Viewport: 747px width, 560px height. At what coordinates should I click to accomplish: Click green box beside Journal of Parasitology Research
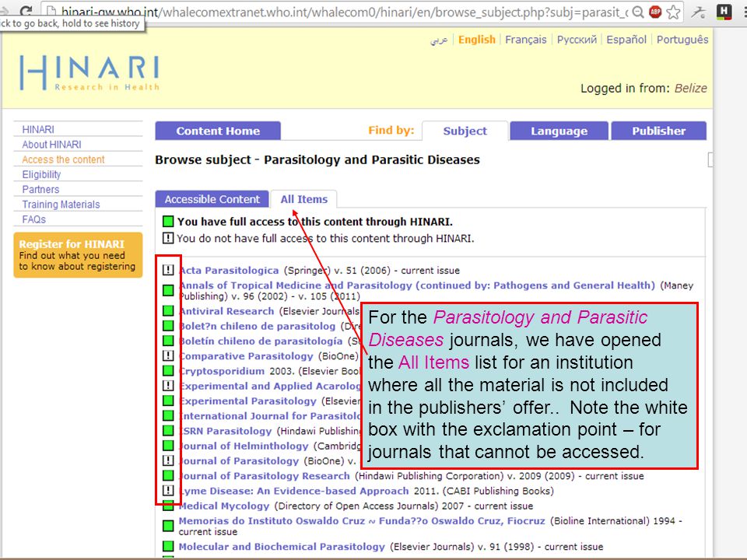(168, 475)
